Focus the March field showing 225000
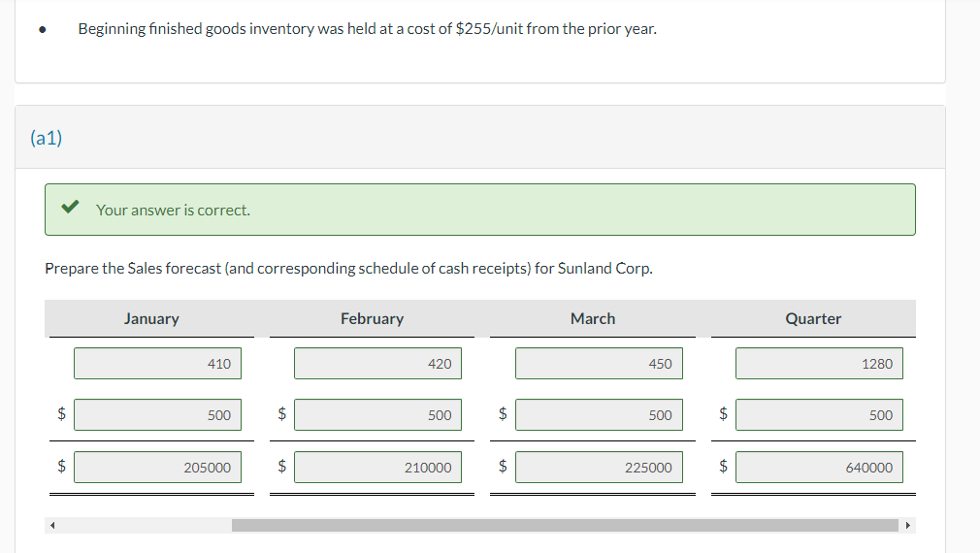Image resolution: width=980 pixels, height=553 pixels. pyautogui.click(x=598, y=468)
